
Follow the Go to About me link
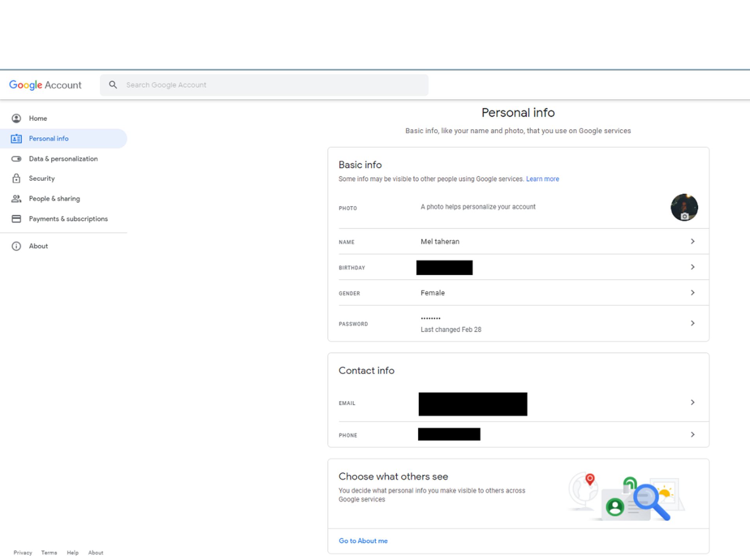pos(363,540)
